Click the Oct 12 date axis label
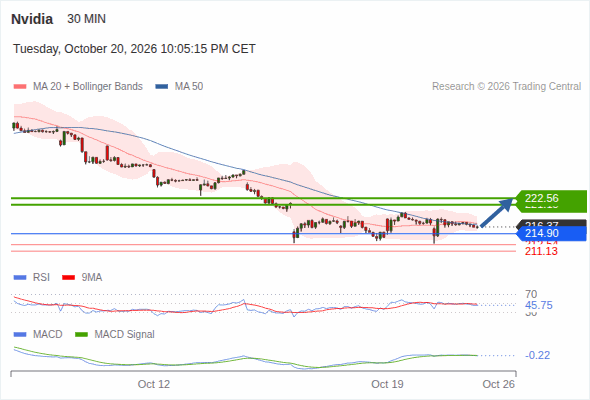The height and width of the screenshot is (400, 590). pos(154,384)
